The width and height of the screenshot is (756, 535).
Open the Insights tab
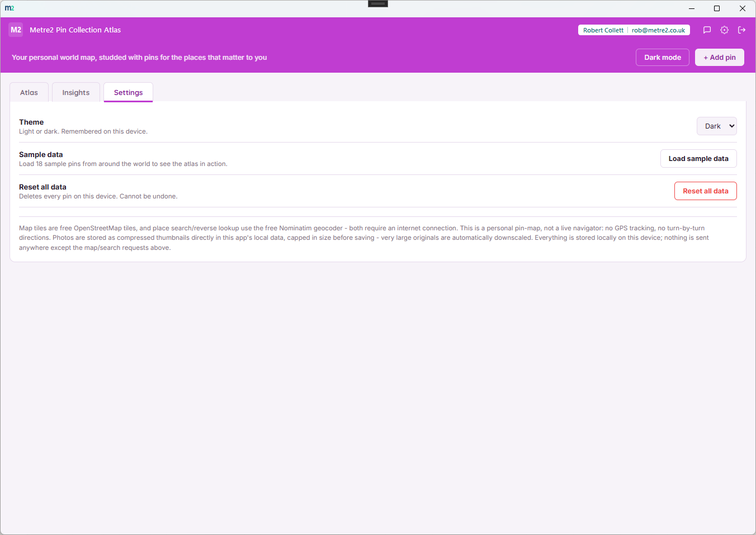76,93
